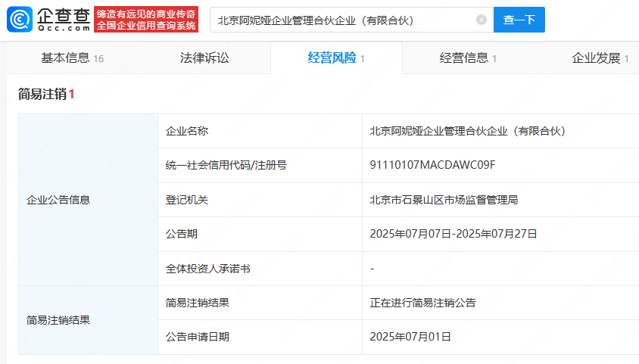Image resolution: width=639 pixels, height=364 pixels.
Task: Select the 经营风险 tab
Action: [336, 58]
